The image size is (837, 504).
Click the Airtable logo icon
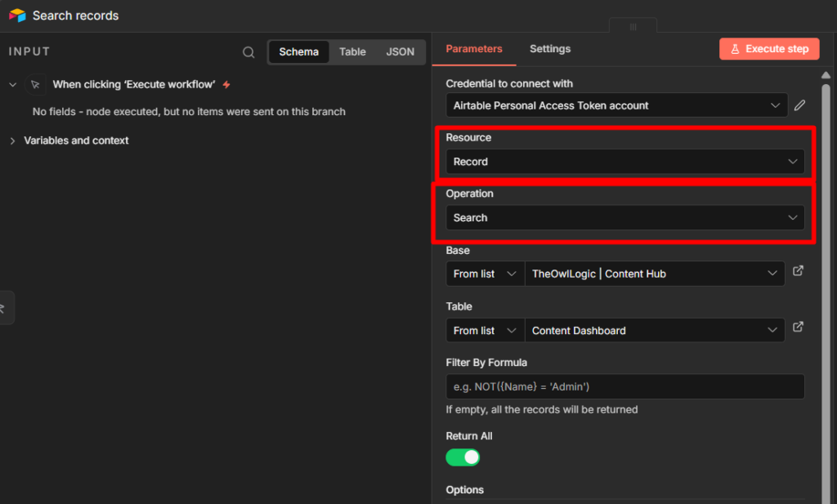click(x=17, y=16)
